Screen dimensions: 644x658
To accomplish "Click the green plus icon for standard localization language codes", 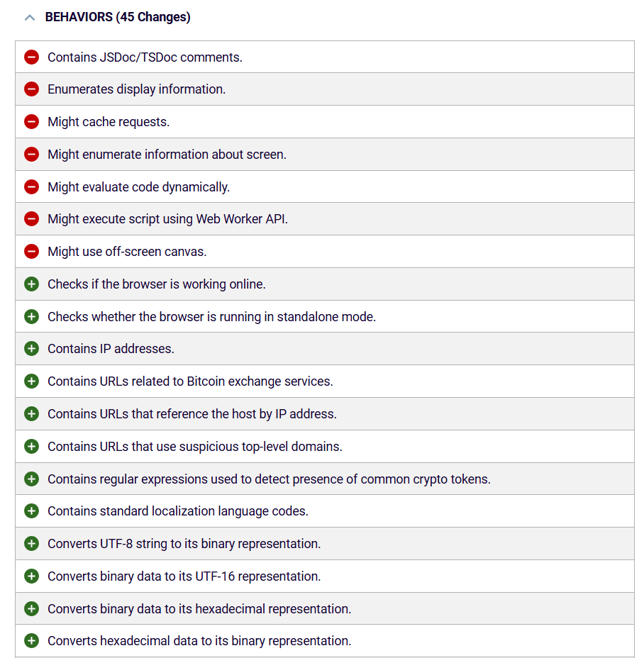I will point(31,511).
